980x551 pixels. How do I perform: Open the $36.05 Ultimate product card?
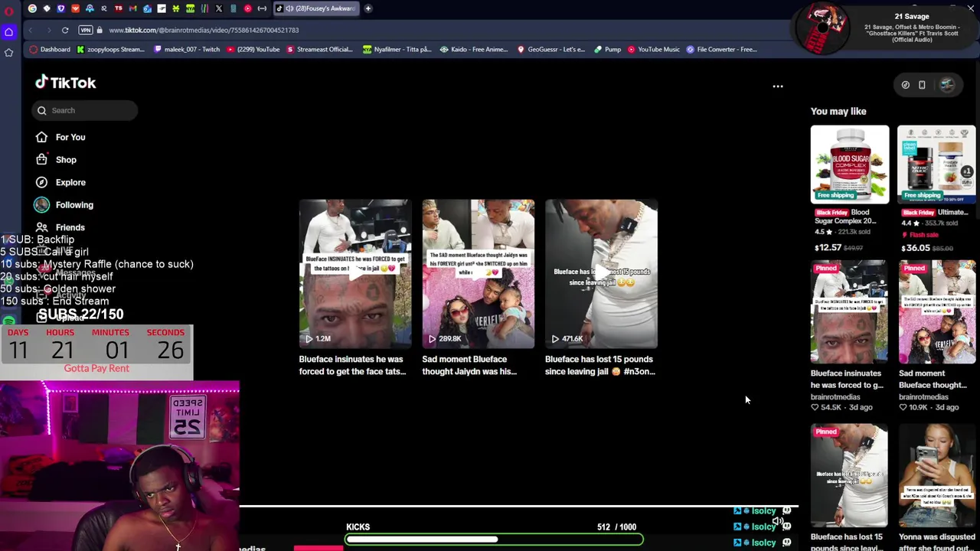tap(936, 189)
